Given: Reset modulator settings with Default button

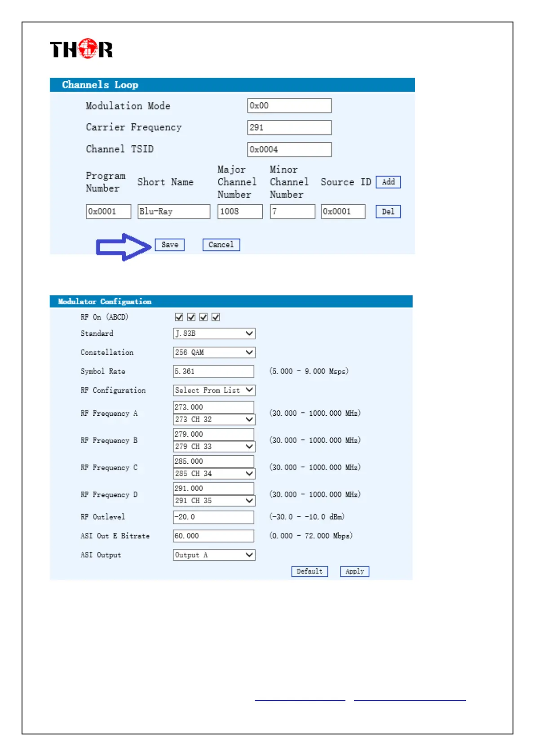Looking at the screenshot, I should (x=310, y=571).
